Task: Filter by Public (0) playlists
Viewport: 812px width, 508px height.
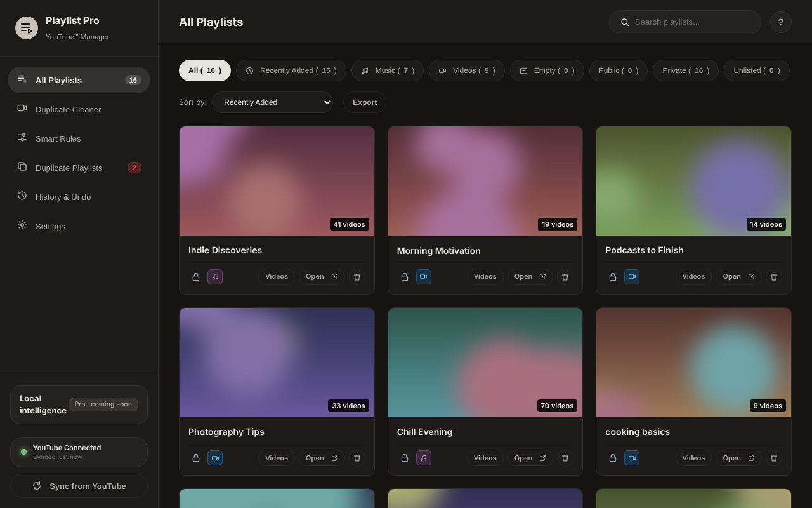Action: [619, 70]
